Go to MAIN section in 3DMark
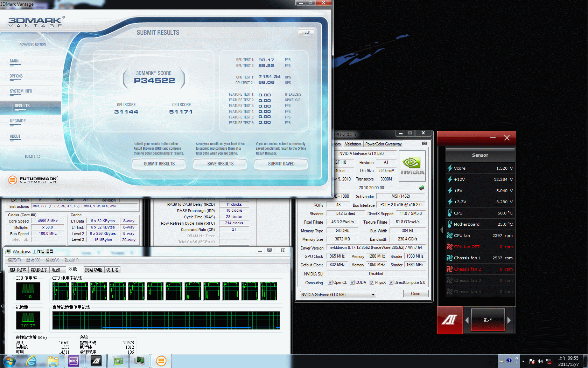The image size is (588, 368). 14,61
